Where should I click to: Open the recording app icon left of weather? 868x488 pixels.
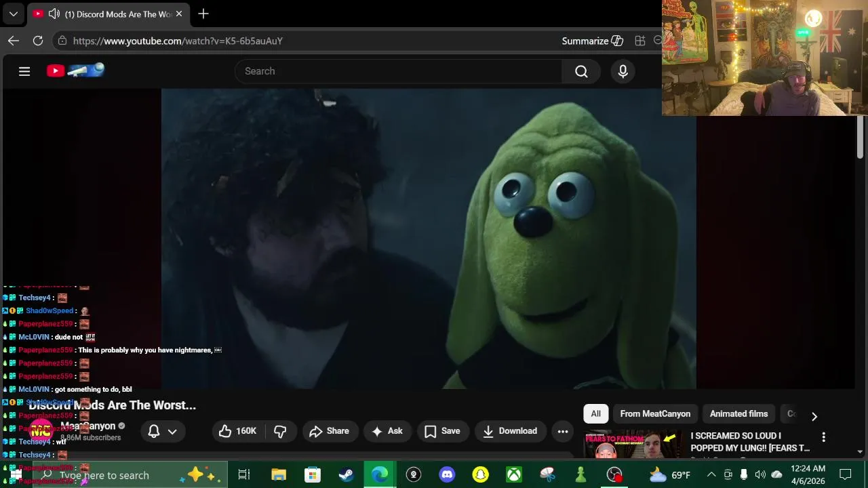[614, 475]
